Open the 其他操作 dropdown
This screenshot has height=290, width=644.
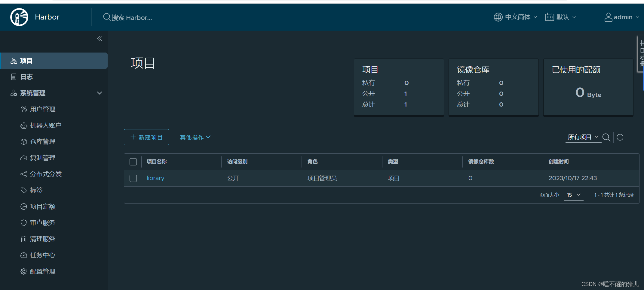coord(195,137)
